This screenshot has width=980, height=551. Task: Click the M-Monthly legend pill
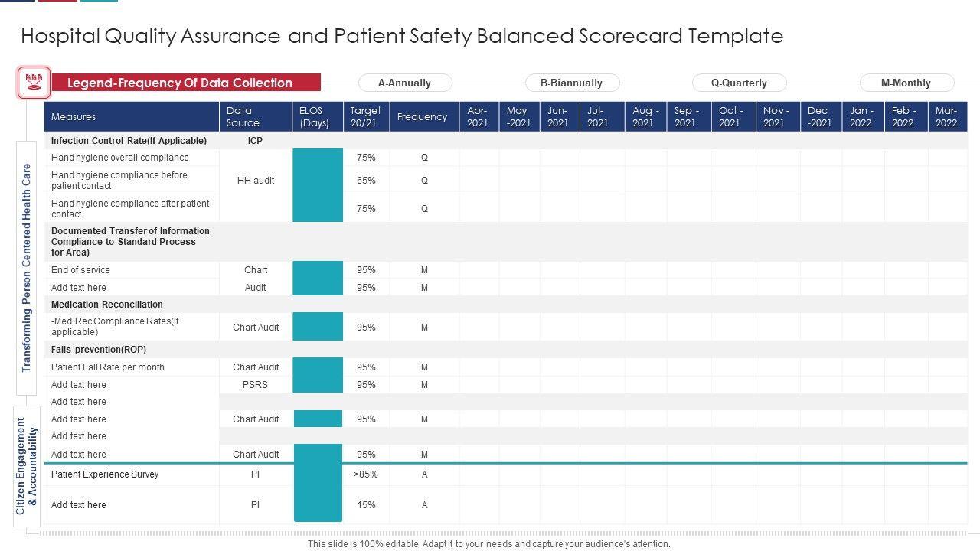[906, 83]
